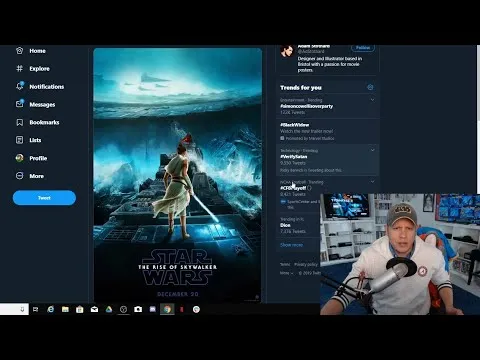Viewport: 480px width, 360px height.
Task: Open the Messages envelope icon
Action: pyautogui.click(x=20, y=104)
